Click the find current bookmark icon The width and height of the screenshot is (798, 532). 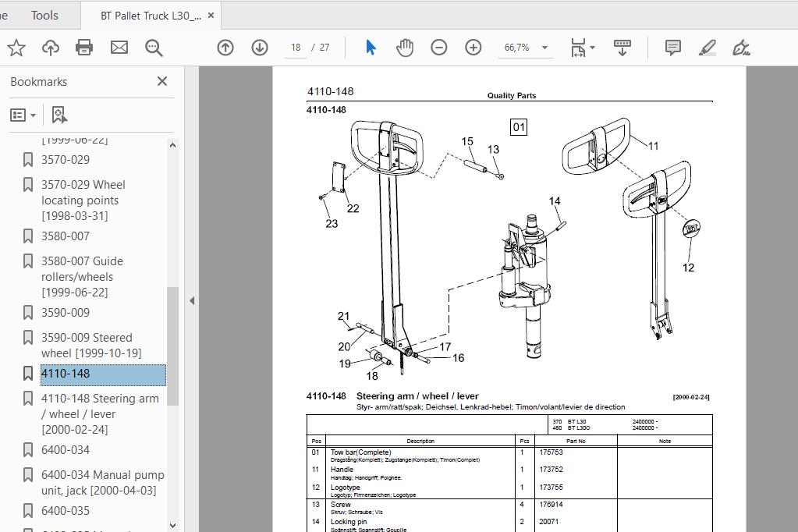tap(59, 115)
